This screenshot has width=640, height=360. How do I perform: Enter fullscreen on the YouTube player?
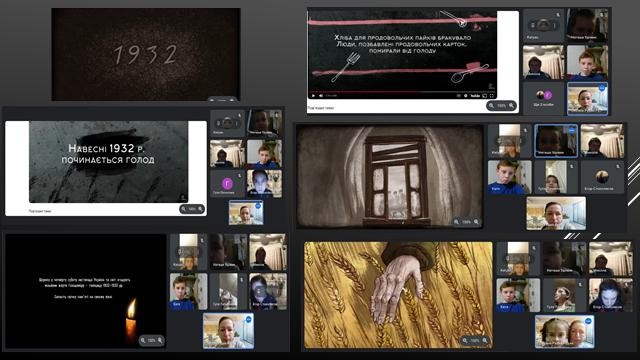[491, 96]
